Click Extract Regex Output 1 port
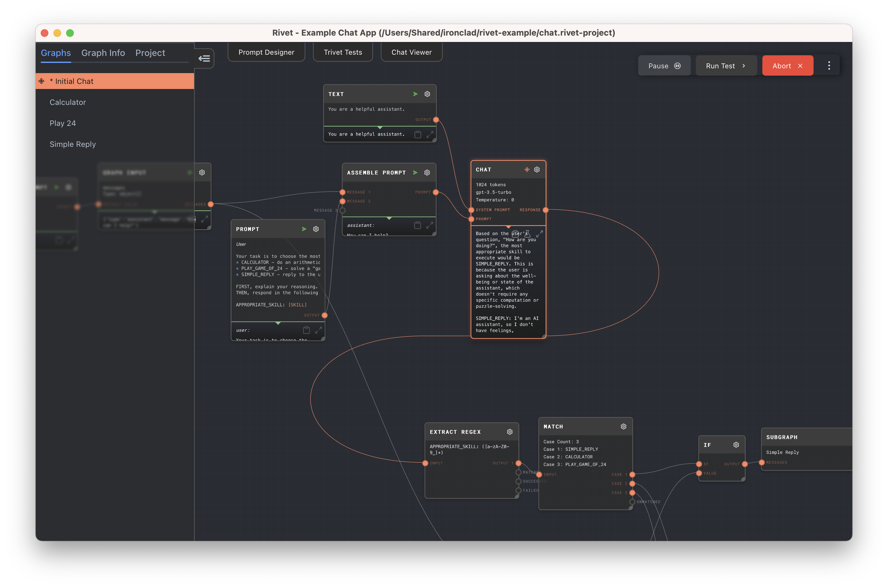Screen dimensions: 888x588 click(518, 463)
